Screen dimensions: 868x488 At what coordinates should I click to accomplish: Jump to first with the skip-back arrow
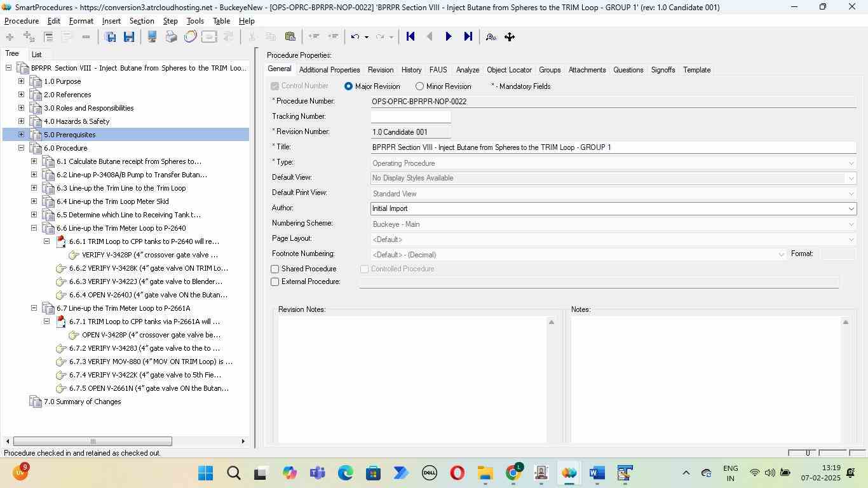pos(410,37)
